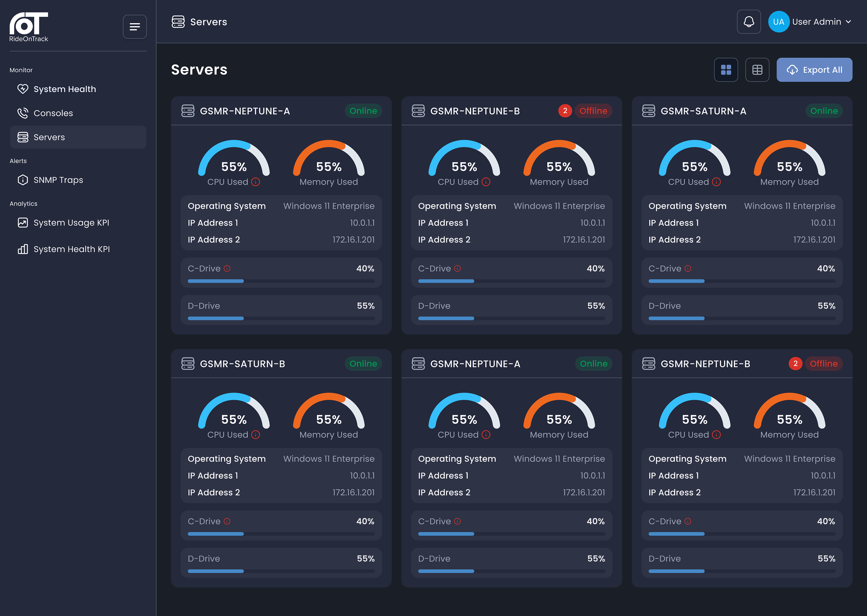867x616 pixels.
Task: Click C-Drive info icon on GSMR-SATURN-A card
Action: [688, 268]
